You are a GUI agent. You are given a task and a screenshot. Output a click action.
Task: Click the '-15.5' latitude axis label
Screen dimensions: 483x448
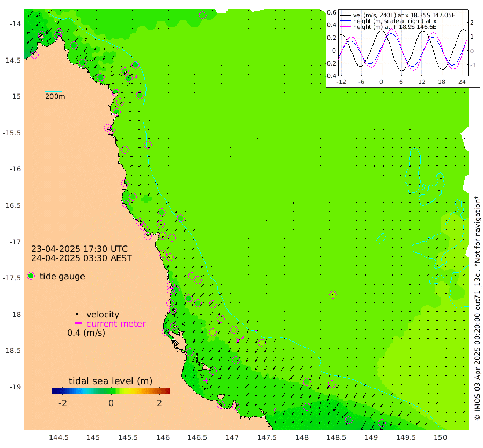click(12, 133)
